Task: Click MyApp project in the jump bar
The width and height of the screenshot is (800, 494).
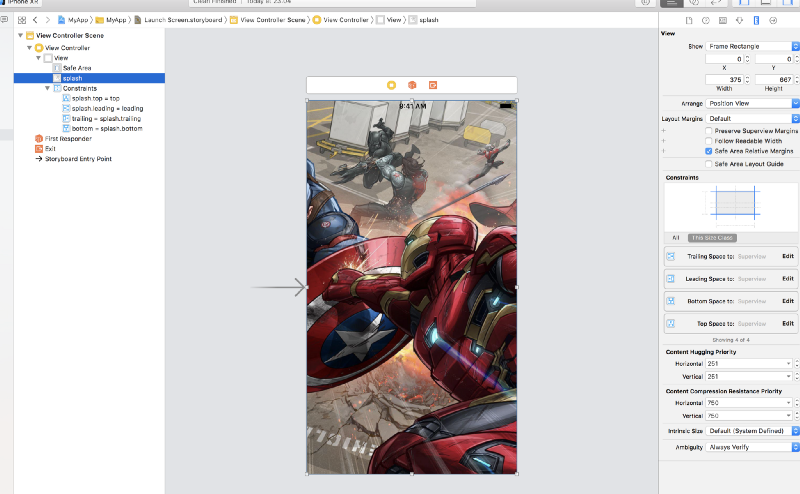Action: click(73, 20)
